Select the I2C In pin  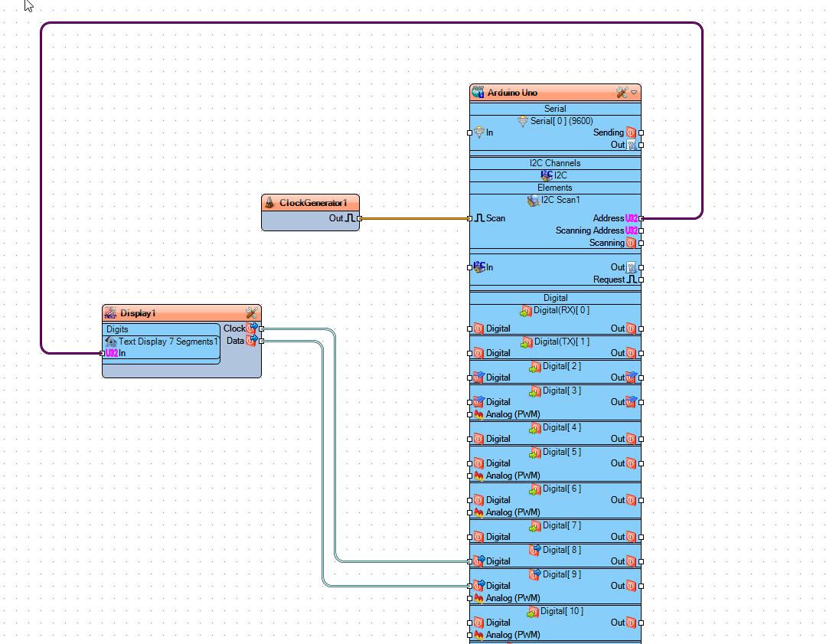coord(470,267)
